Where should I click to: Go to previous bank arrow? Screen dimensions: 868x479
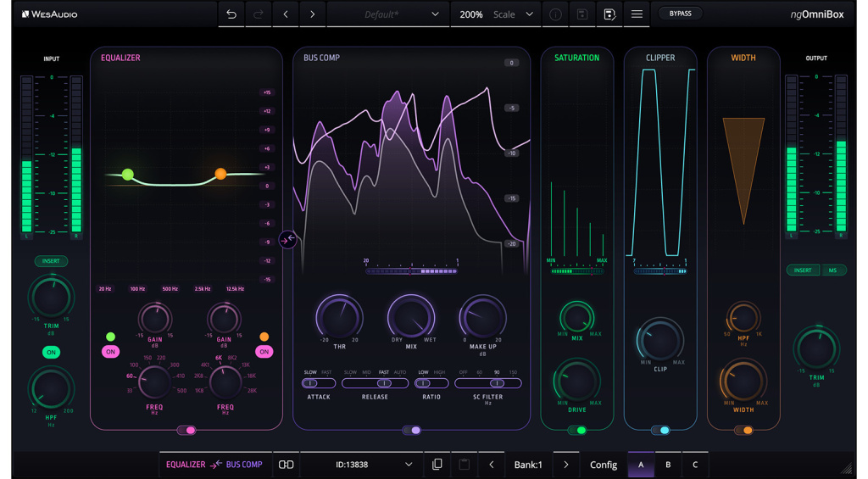[492, 465]
